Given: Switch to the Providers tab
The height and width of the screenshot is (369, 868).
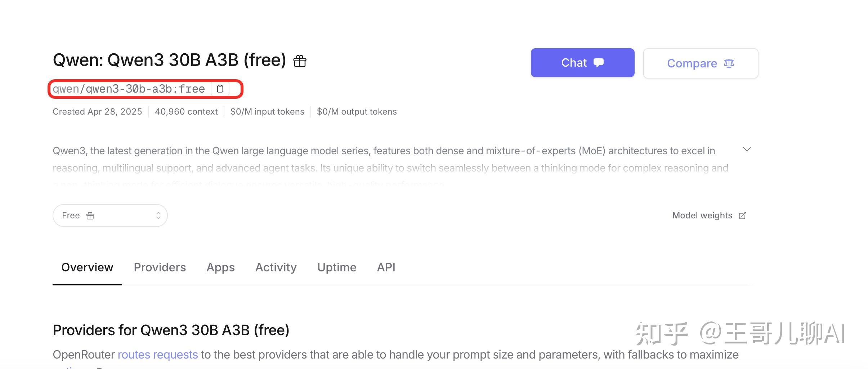Looking at the screenshot, I should 160,267.
